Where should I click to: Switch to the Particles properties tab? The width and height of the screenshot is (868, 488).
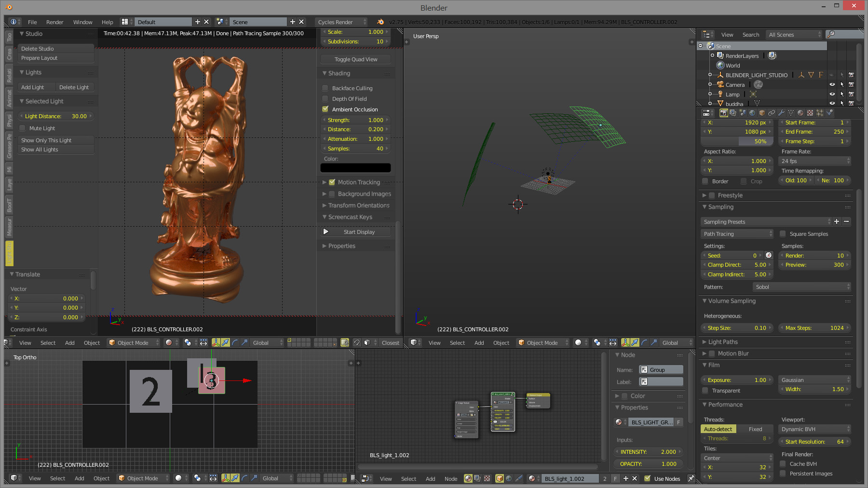point(820,113)
